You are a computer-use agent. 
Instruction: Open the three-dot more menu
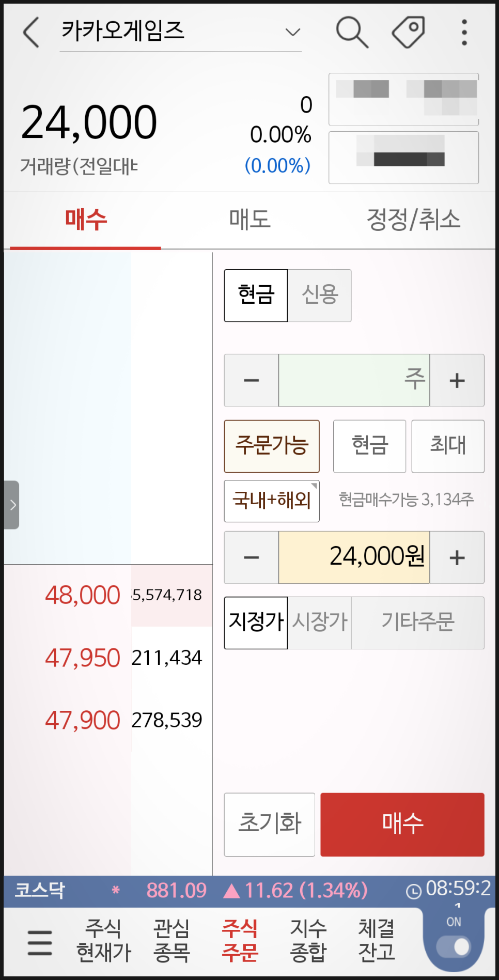[464, 32]
